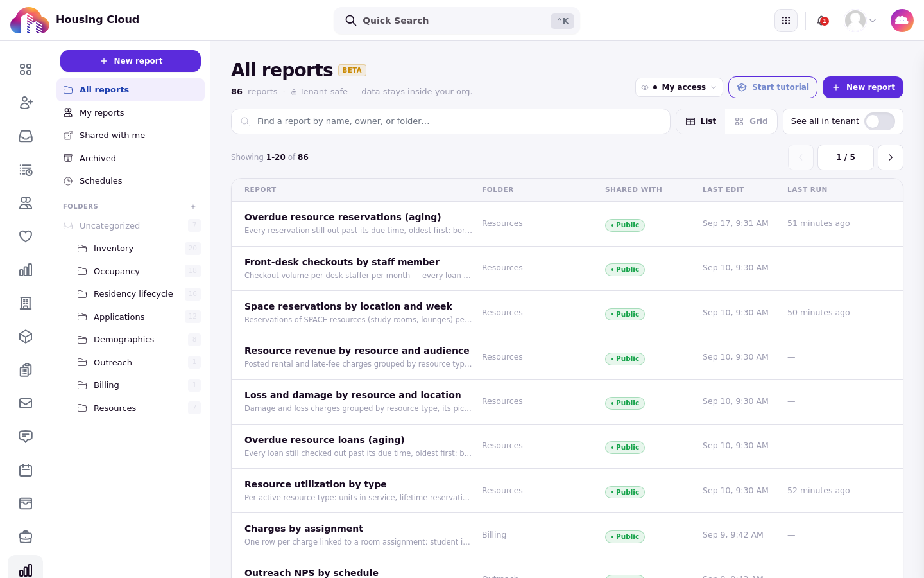924x578 pixels.
Task: Open the Demographics folder
Action: click(137, 340)
